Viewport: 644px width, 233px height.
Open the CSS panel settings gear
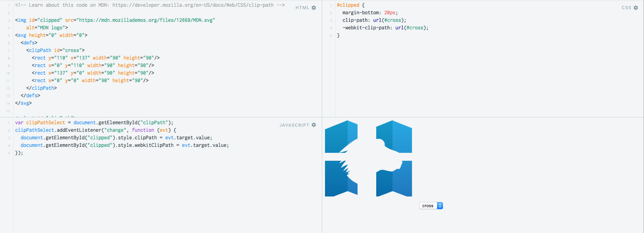tap(636, 8)
